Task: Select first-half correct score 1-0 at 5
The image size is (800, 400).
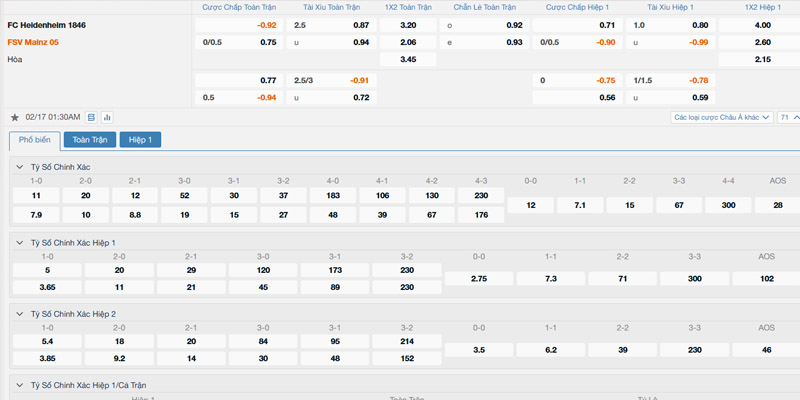Action: click(47, 270)
